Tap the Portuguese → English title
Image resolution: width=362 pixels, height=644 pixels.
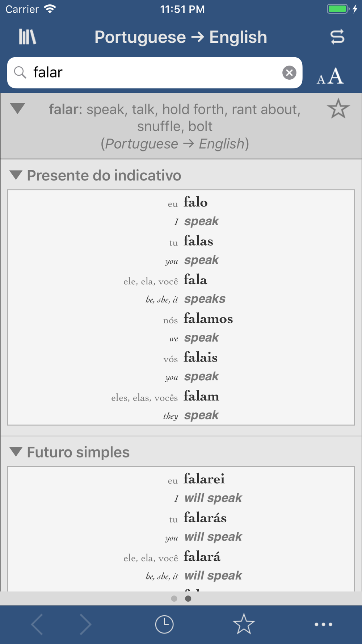tap(181, 37)
